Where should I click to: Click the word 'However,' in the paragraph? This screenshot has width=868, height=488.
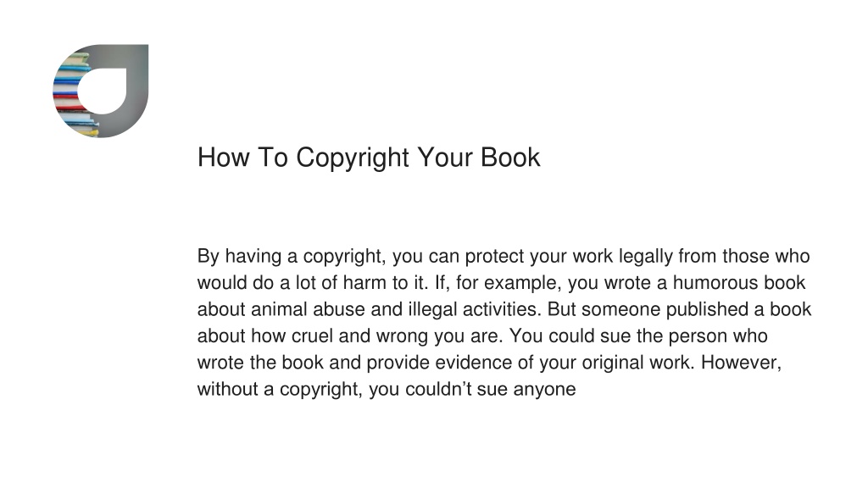741,363
